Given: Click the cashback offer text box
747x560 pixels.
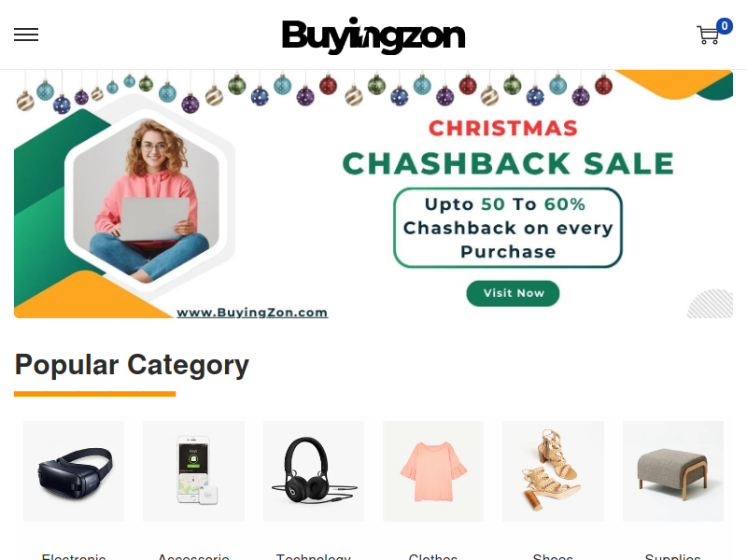Looking at the screenshot, I should [x=508, y=228].
